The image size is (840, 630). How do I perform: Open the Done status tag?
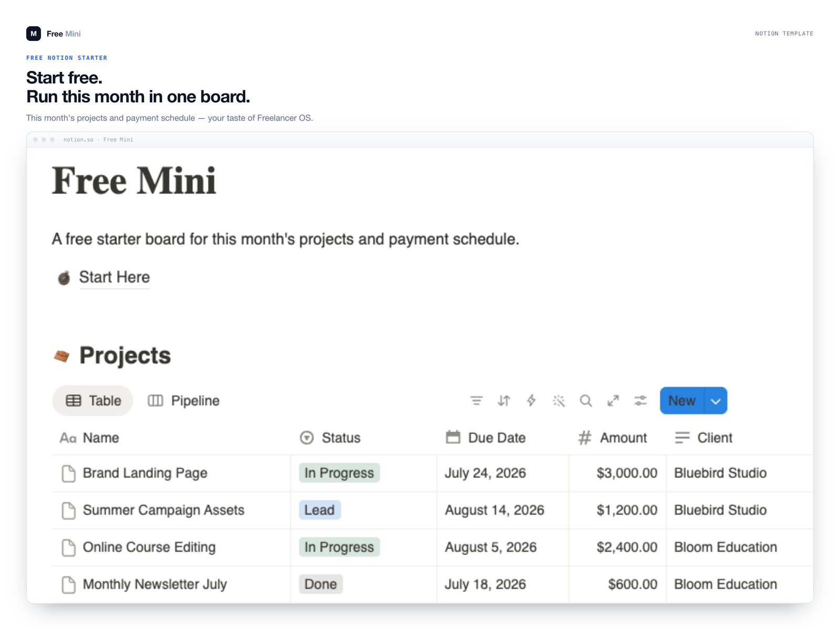(321, 584)
